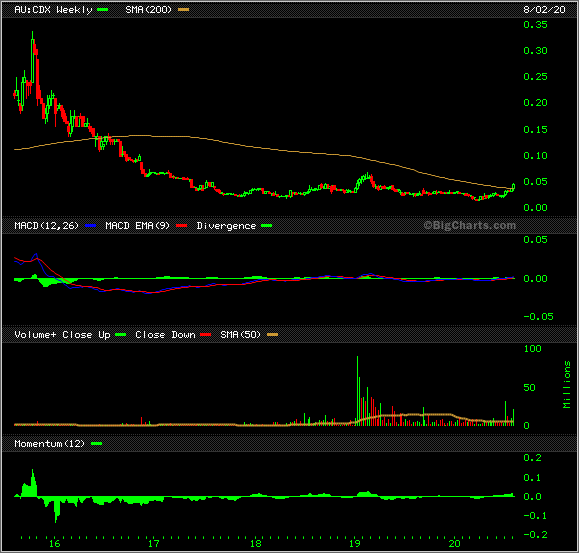Click the 20 year marker on the time axis
This screenshot has height=553, width=579.
click(455, 544)
